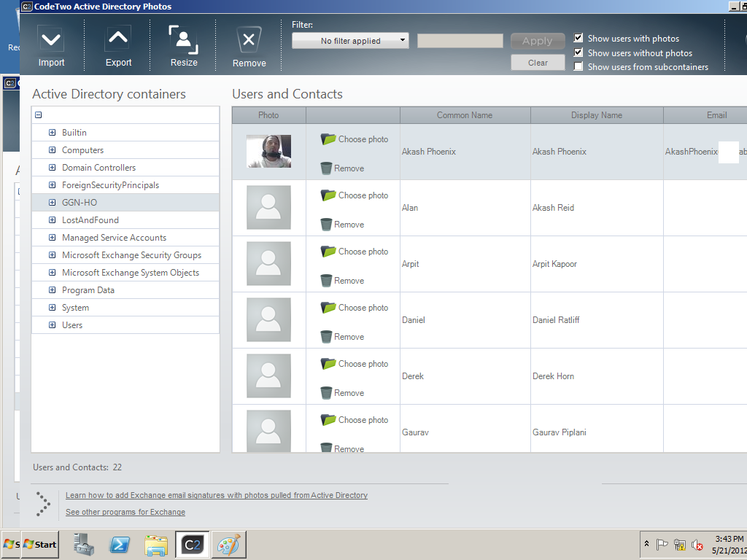Open Paint from the taskbar
The image size is (747, 560).
click(228, 544)
